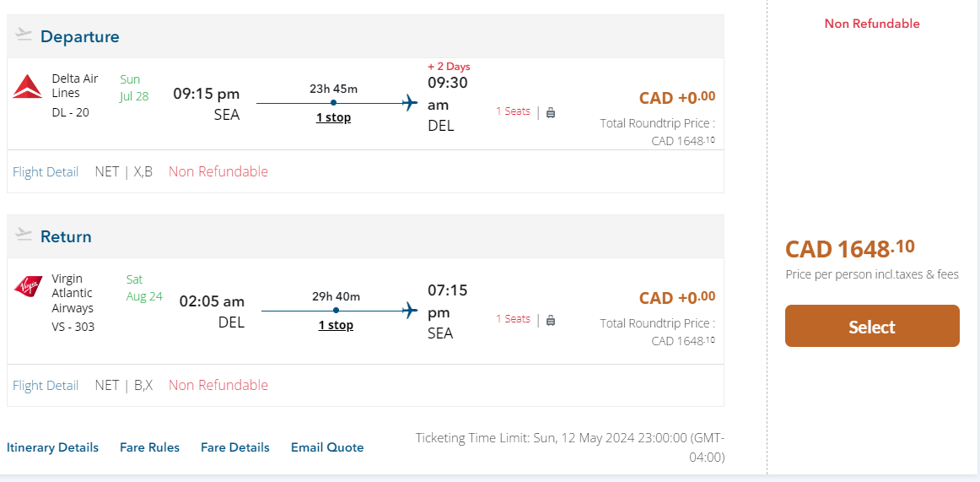The image size is (980, 482).
Task: Open the Fare Rules tab
Action: click(149, 447)
